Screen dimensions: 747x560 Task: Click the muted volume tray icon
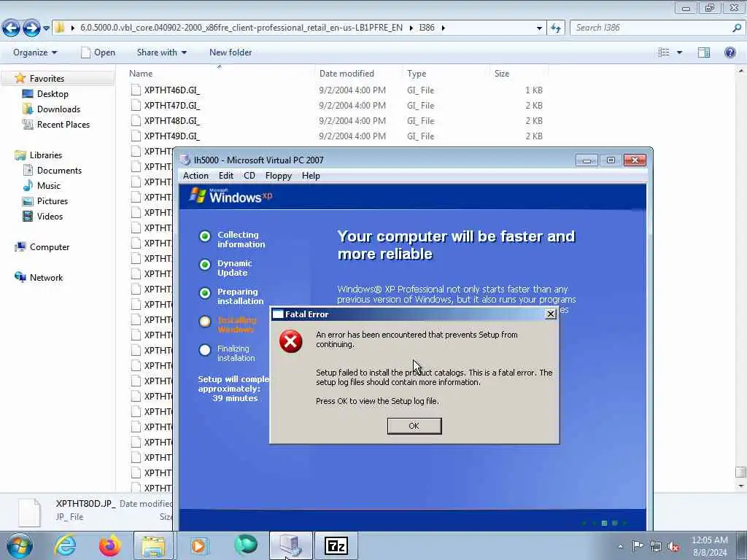point(673,546)
